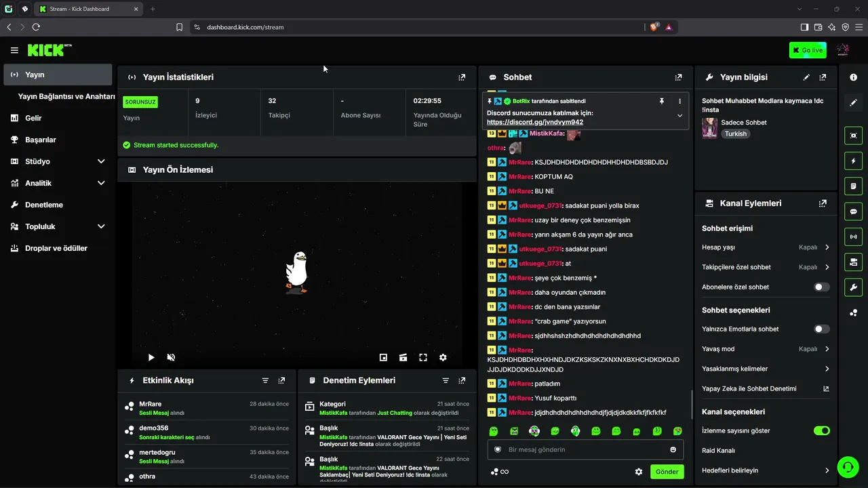Open the profile avatar menu
Screen dimensions: 868x488
843,50
